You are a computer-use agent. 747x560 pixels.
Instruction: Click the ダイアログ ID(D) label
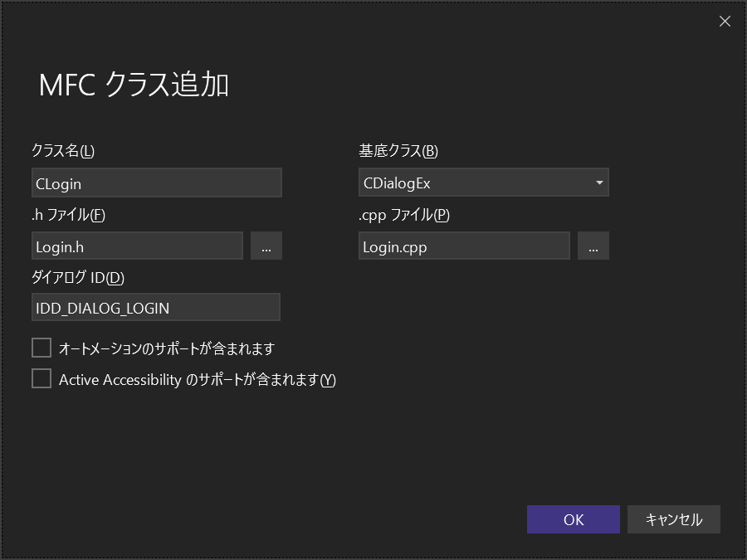pyautogui.click(x=77, y=277)
